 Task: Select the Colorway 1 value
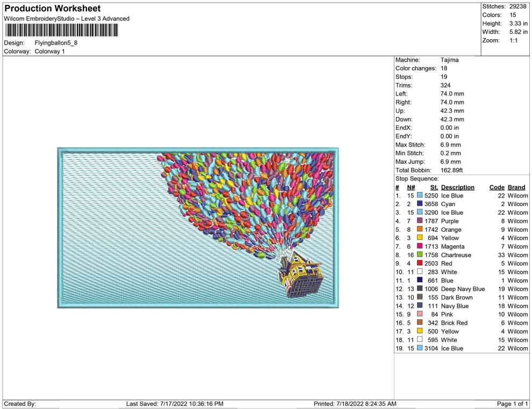click(x=49, y=52)
